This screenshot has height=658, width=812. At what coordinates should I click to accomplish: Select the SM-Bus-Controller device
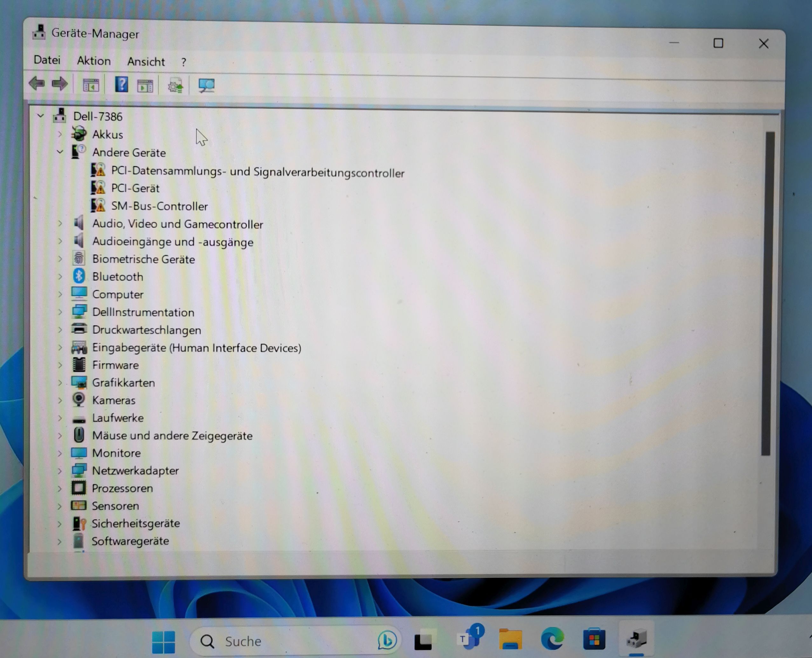tap(159, 206)
